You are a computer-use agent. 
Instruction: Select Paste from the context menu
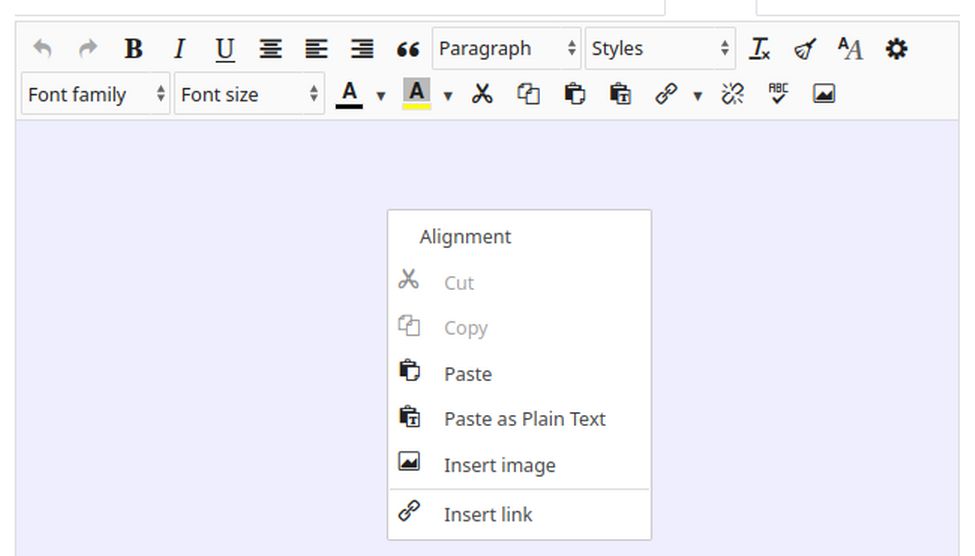pyautogui.click(x=468, y=374)
